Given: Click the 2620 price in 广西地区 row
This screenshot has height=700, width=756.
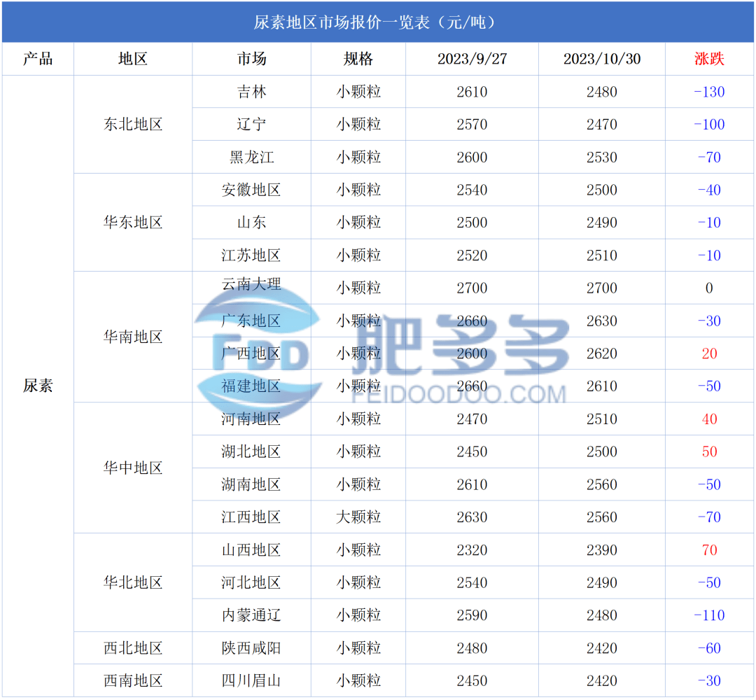Looking at the screenshot, I should coord(602,353).
